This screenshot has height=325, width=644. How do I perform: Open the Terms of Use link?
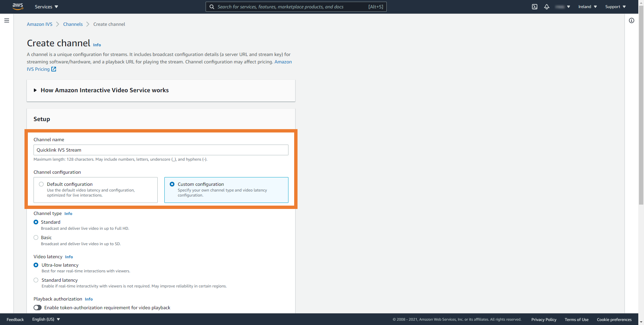click(x=577, y=320)
